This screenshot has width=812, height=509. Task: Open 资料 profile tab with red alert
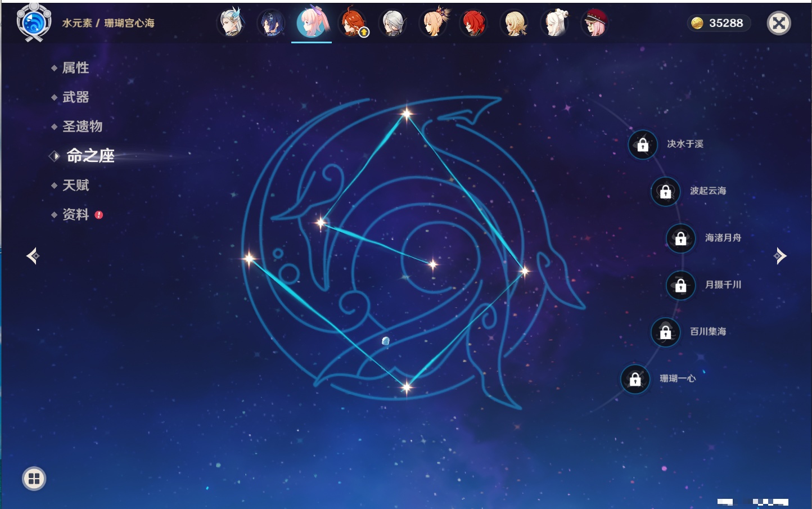(x=75, y=214)
